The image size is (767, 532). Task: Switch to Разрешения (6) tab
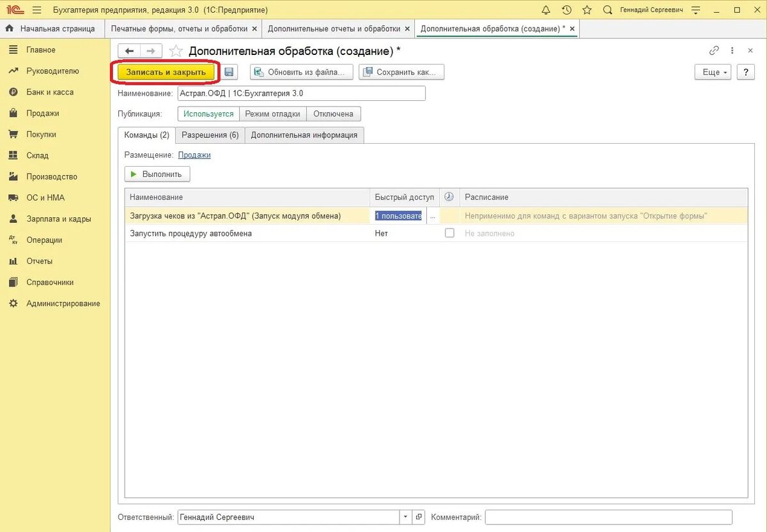(210, 135)
